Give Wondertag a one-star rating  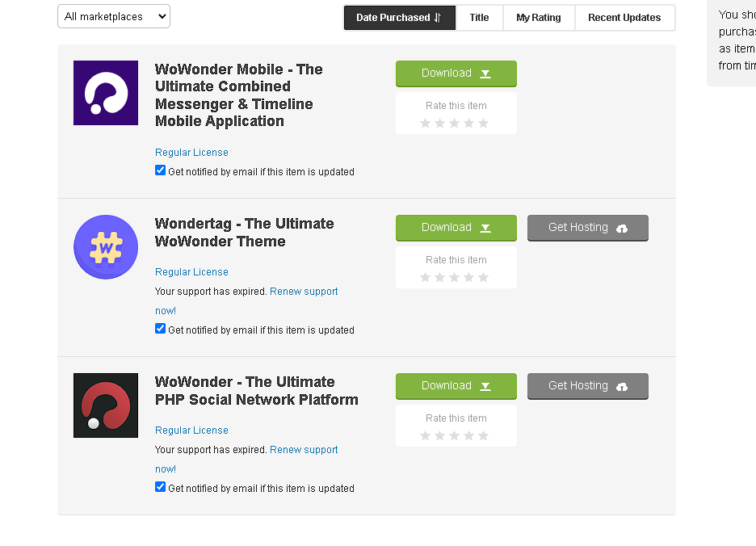click(x=425, y=277)
